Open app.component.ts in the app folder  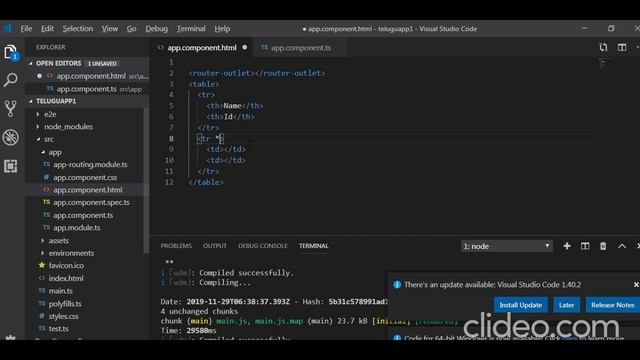pyautogui.click(x=83, y=215)
